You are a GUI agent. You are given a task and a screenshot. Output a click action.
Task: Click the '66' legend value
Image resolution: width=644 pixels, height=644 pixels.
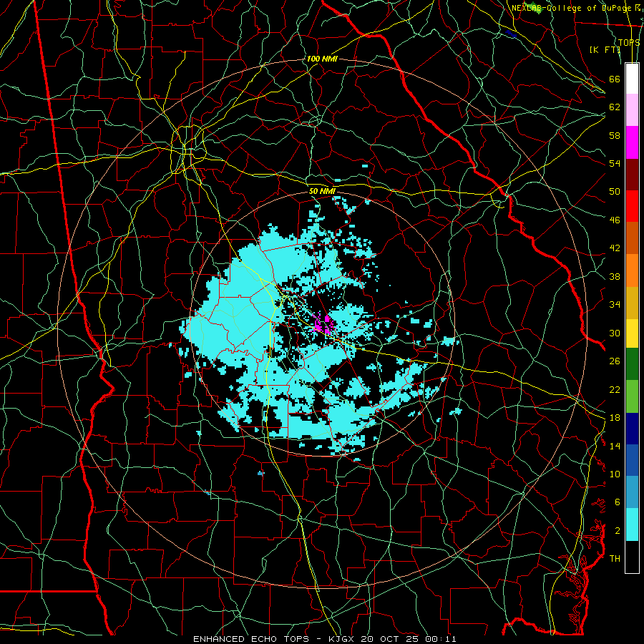[x=615, y=79]
